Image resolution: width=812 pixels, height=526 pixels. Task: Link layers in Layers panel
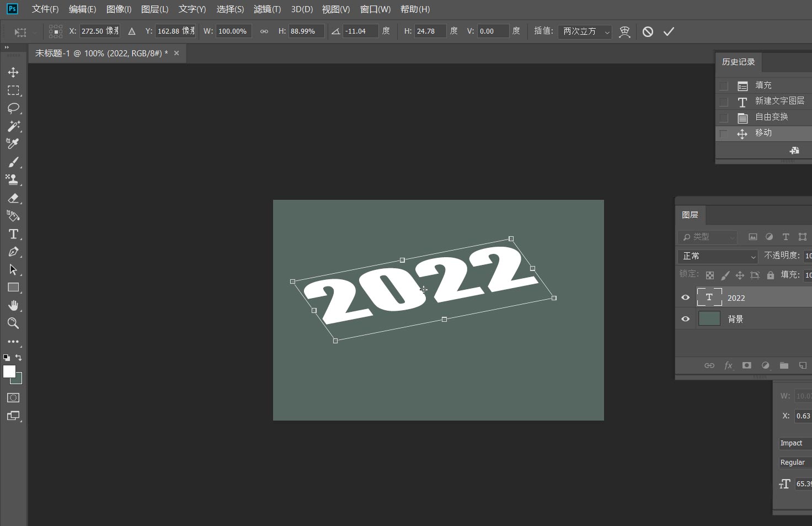point(709,365)
